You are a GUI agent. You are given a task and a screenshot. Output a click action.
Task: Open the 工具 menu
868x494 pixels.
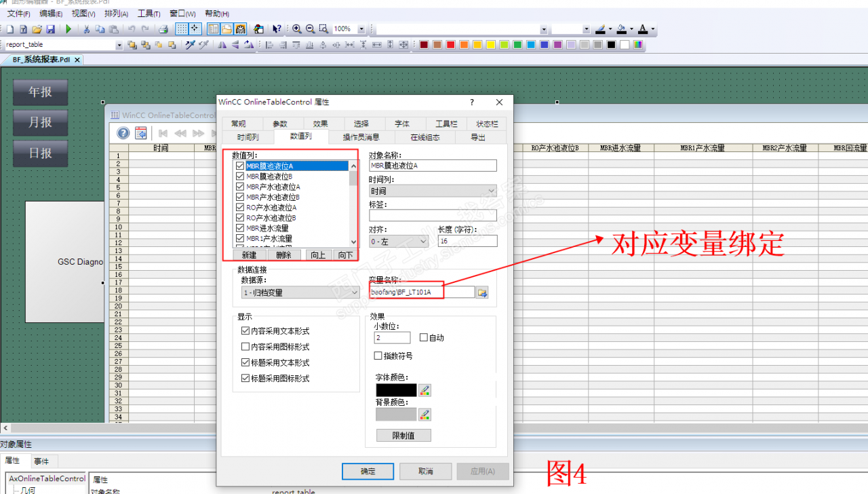[x=149, y=14]
